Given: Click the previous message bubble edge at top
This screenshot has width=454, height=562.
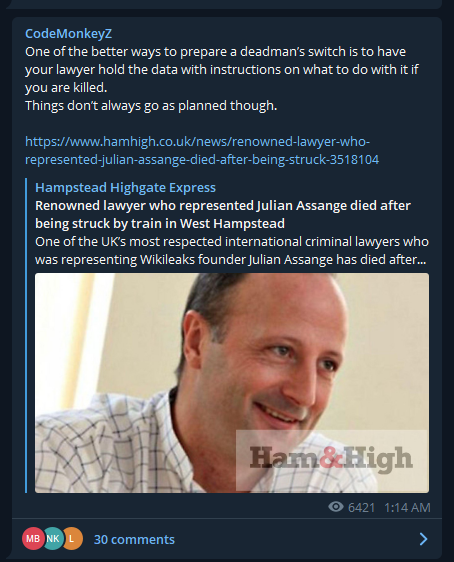Looking at the screenshot, I should (x=227, y=4).
